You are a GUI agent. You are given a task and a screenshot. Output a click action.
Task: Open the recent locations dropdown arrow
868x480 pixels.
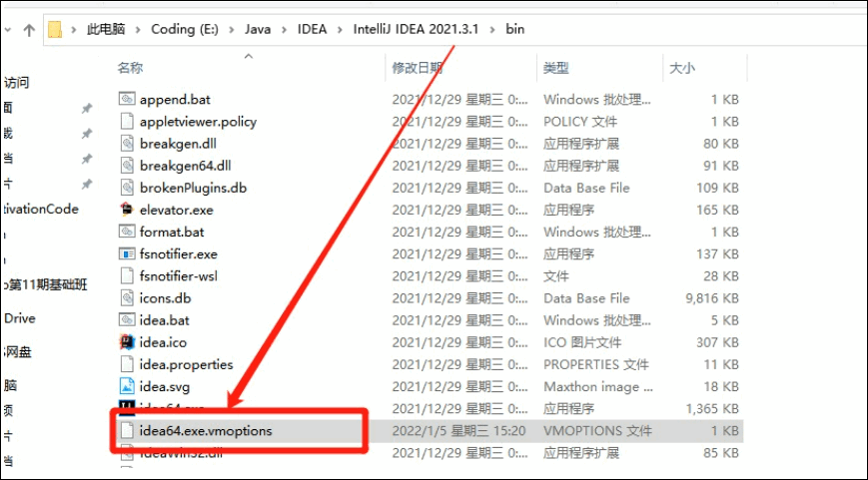[x=7, y=30]
